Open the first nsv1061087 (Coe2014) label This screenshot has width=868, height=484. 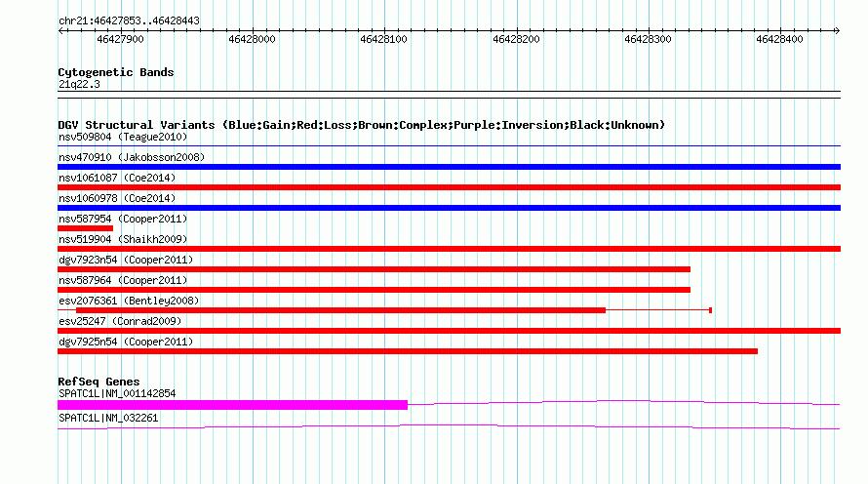(x=117, y=178)
